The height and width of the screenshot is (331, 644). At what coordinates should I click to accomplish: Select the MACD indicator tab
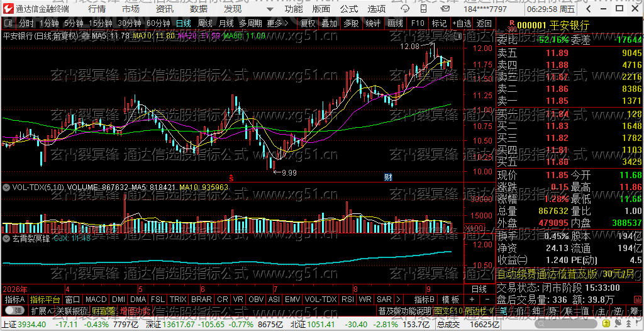(x=96, y=299)
